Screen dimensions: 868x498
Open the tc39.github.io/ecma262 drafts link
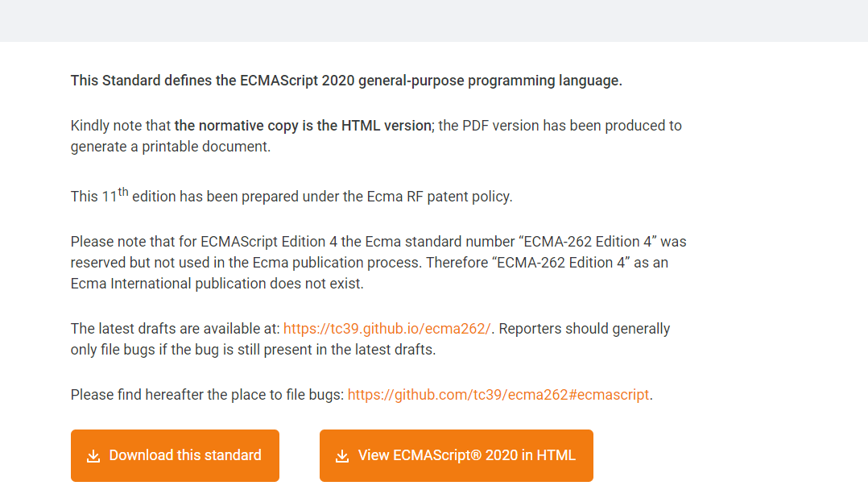click(x=386, y=329)
